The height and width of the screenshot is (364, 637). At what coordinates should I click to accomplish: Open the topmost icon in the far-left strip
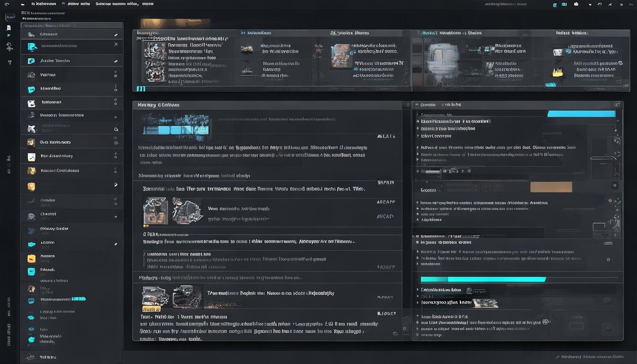pos(9,17)
